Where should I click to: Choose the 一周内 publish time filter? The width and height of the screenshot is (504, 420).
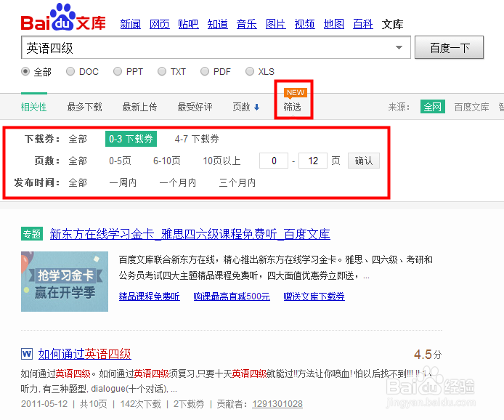(123, 182)
